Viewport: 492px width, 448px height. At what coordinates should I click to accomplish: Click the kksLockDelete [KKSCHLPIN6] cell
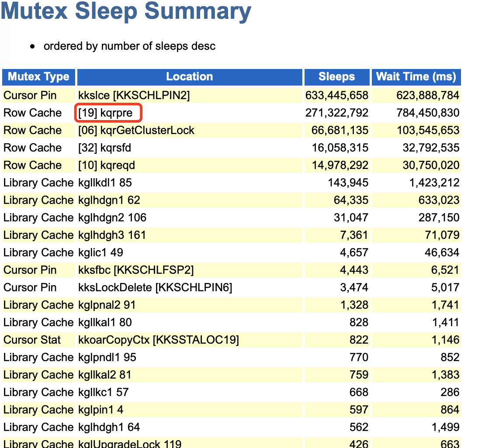coord(155,287)
